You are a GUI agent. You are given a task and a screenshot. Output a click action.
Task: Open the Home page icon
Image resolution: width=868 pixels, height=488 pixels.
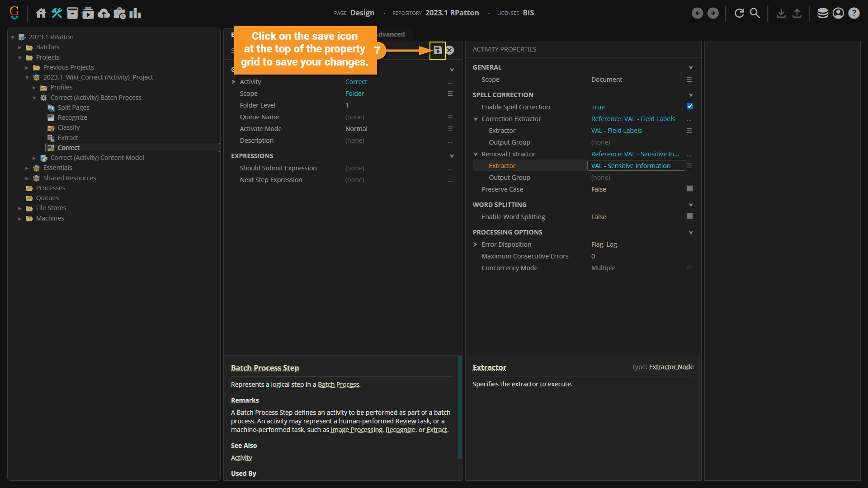pos(41,13)
